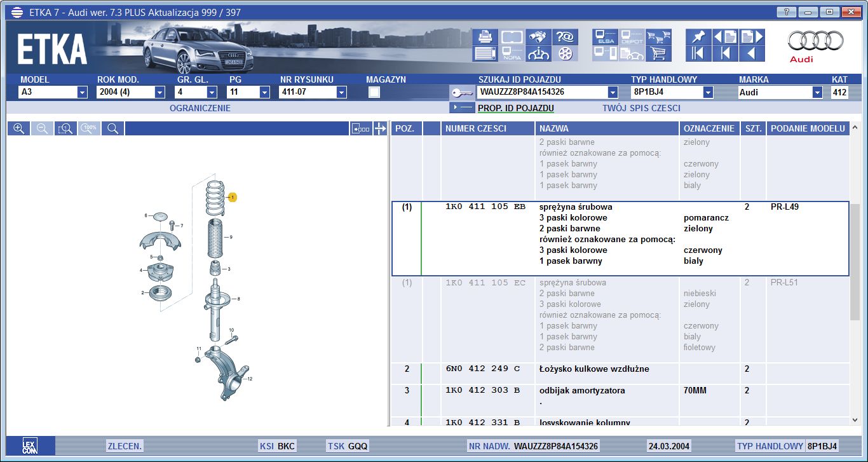Click yellow callout 1 on the drawing

point(233,198)
